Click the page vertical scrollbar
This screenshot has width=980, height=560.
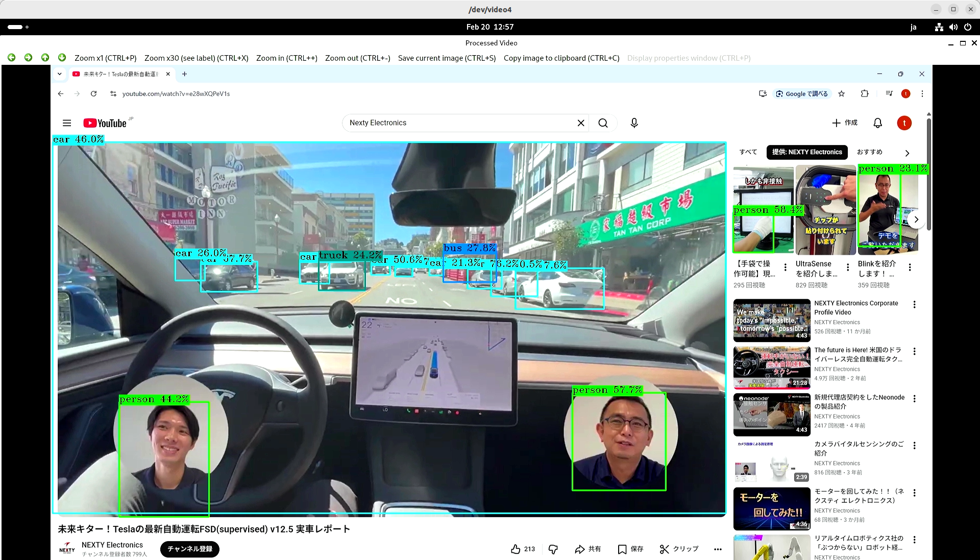[928, 174]
